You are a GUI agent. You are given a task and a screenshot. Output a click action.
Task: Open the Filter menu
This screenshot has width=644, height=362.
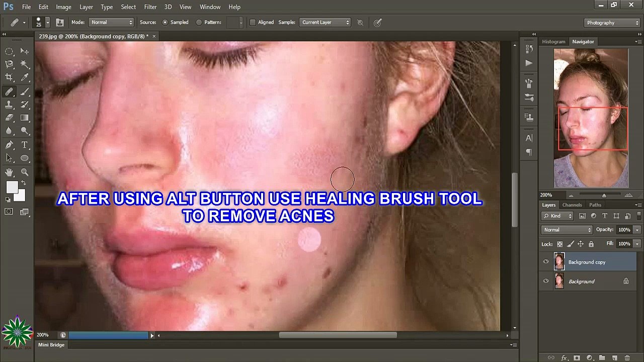click(x=150, y=7)
